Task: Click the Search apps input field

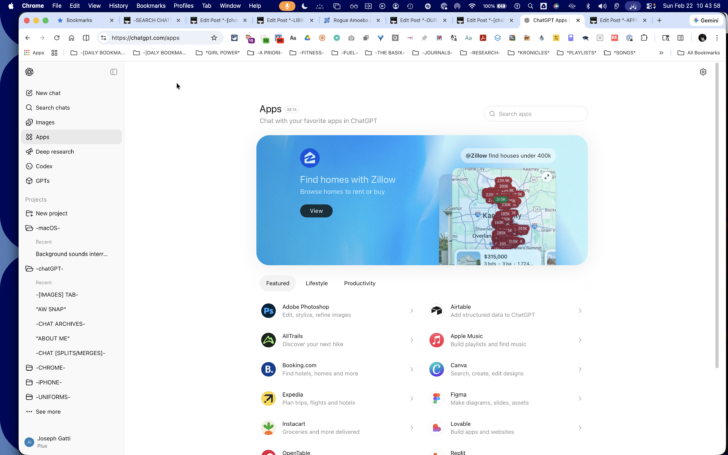Action: (536, 114)
